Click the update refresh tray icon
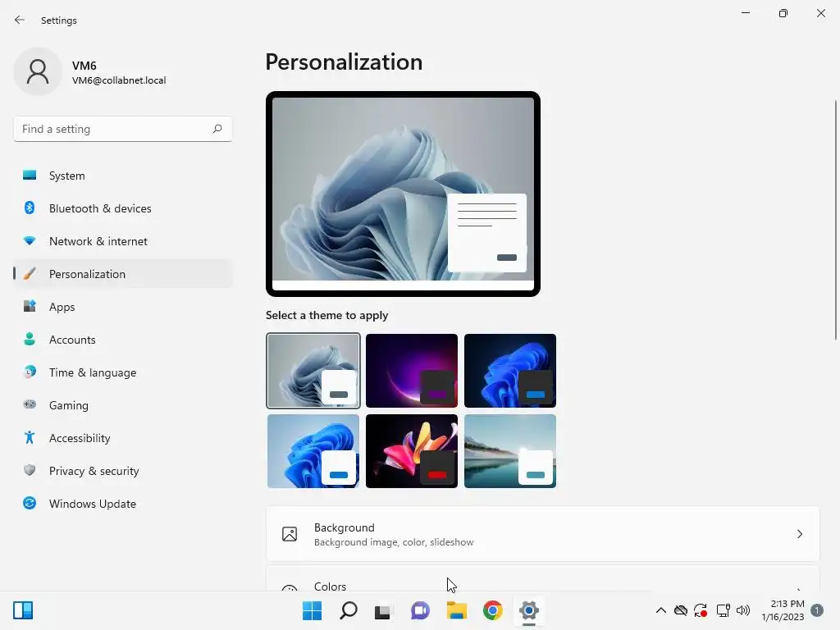840x630 pixels. pyautogui.click(x=701, y=610)
